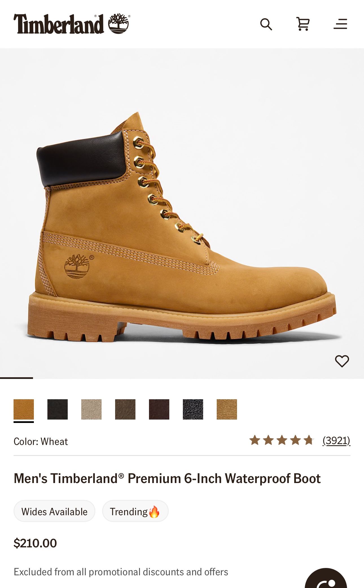364x588 pixels.
Task: Choose the light beige color swatch
Action: pyautogui.click(x=91, y=409)
